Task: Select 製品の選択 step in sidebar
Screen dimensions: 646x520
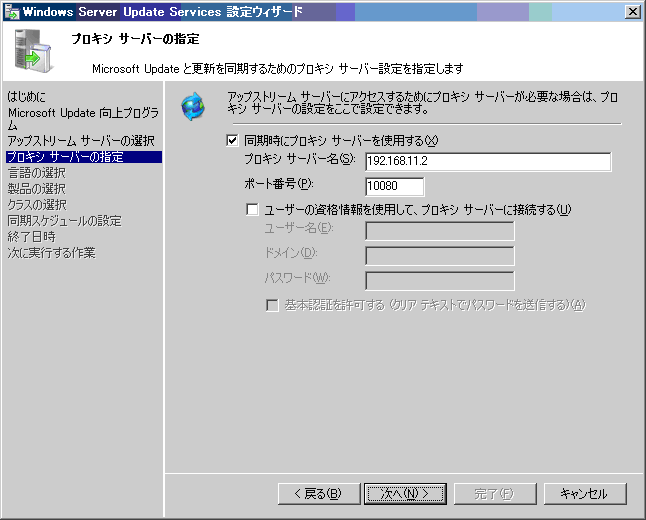Action: [36, 189]
